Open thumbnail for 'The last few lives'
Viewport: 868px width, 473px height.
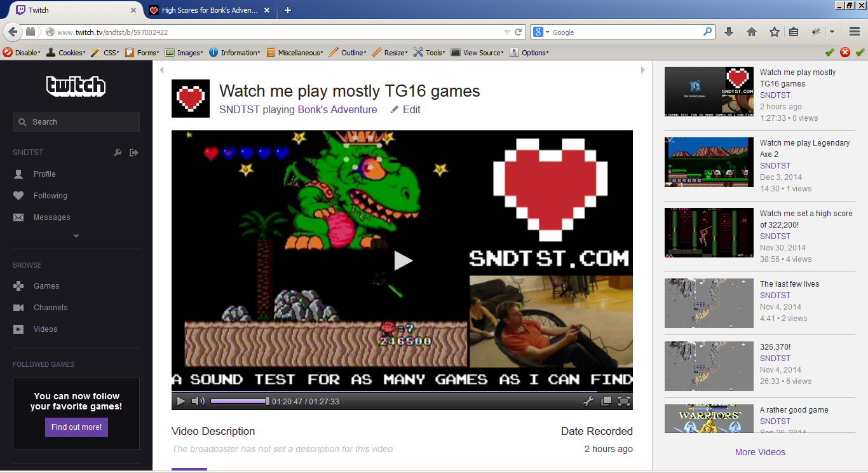[x=709, y=303]
